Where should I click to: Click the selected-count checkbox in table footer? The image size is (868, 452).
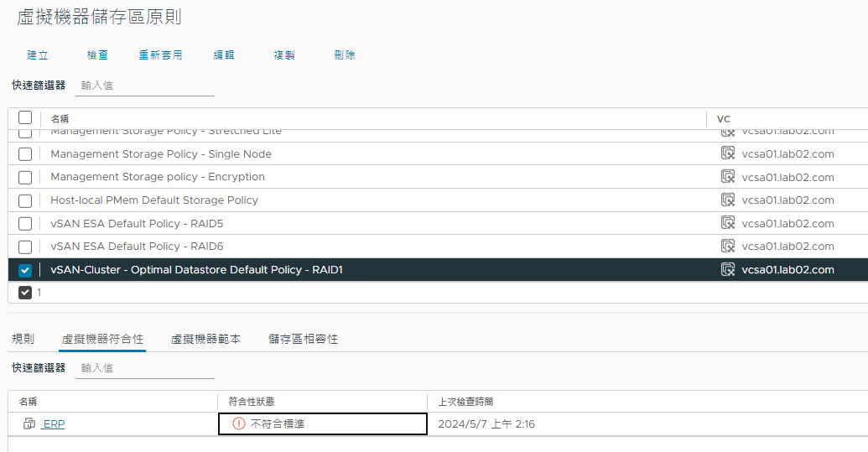[x=25, y=293]
